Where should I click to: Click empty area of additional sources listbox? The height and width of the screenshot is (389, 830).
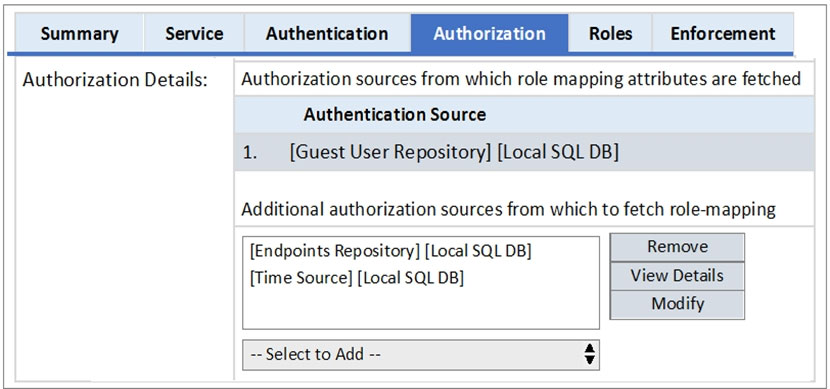pos(421,310)
